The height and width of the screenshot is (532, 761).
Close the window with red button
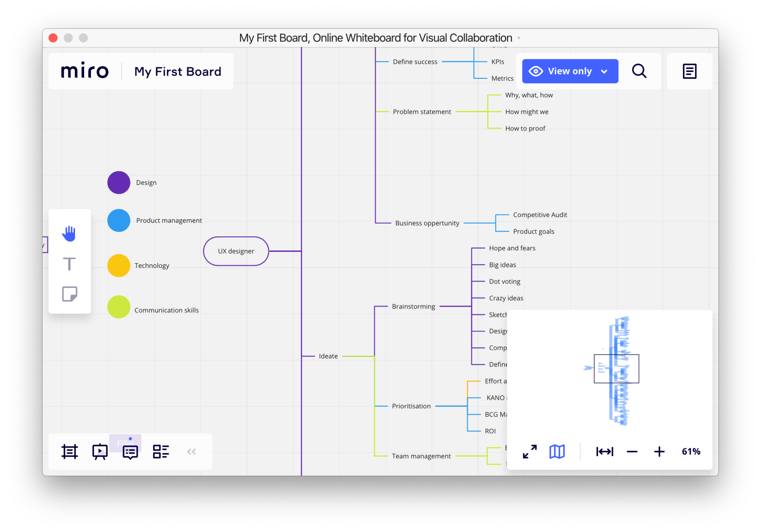53,38
